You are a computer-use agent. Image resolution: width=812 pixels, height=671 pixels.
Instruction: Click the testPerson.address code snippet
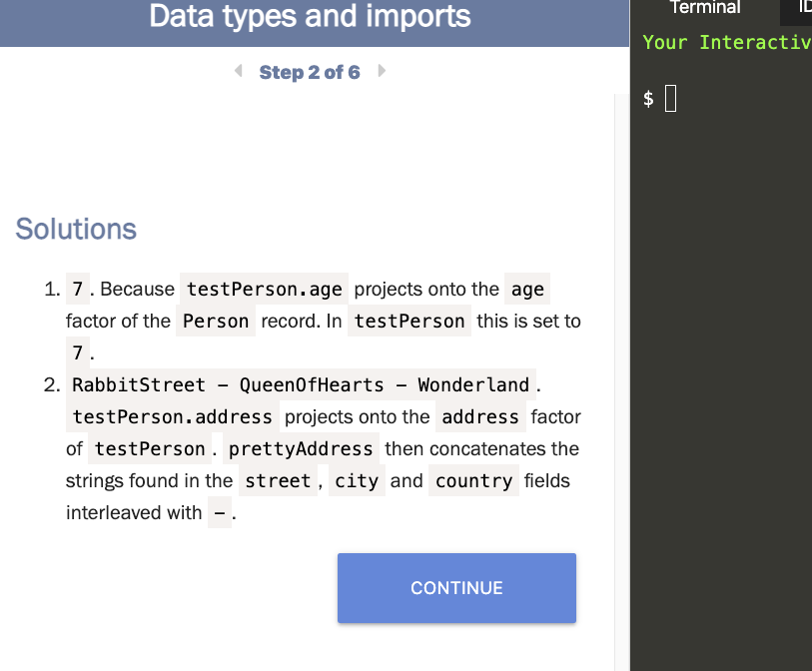click(173, 417)
